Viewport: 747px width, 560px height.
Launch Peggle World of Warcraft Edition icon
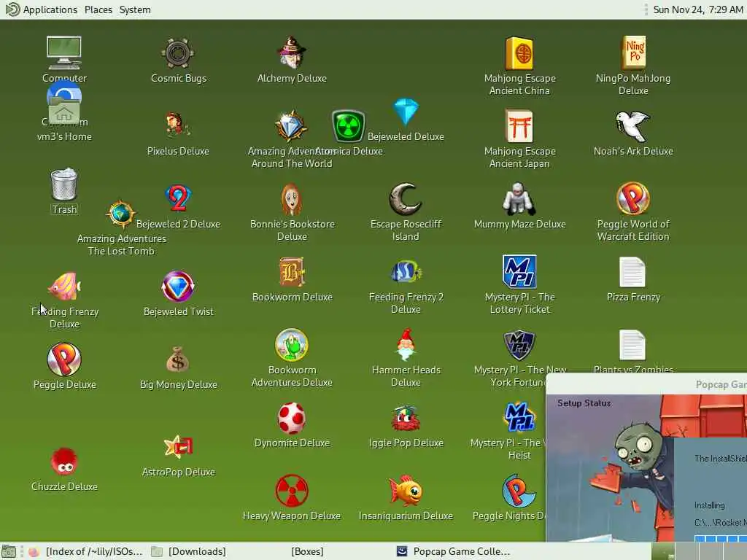pos(632,199)
